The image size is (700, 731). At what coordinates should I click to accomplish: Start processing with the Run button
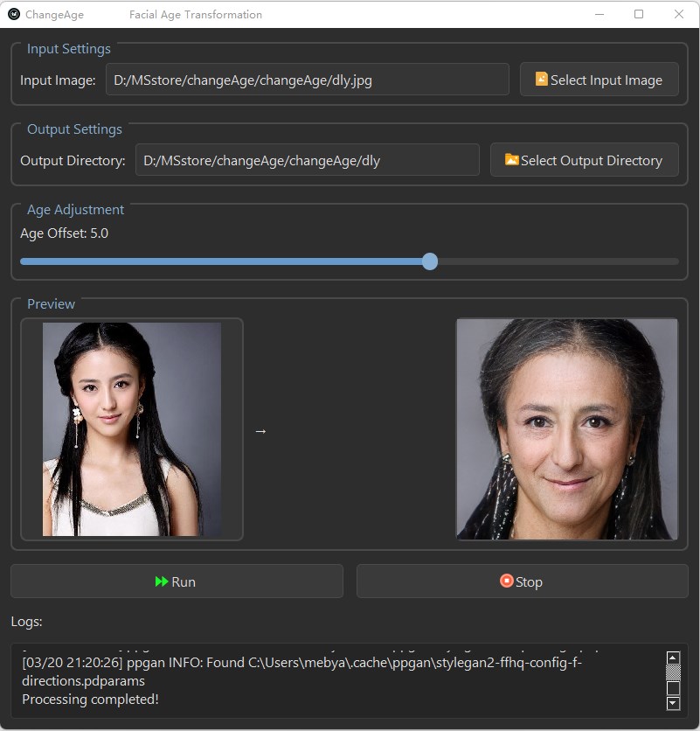pyautogui.click(x=177, y=581)
